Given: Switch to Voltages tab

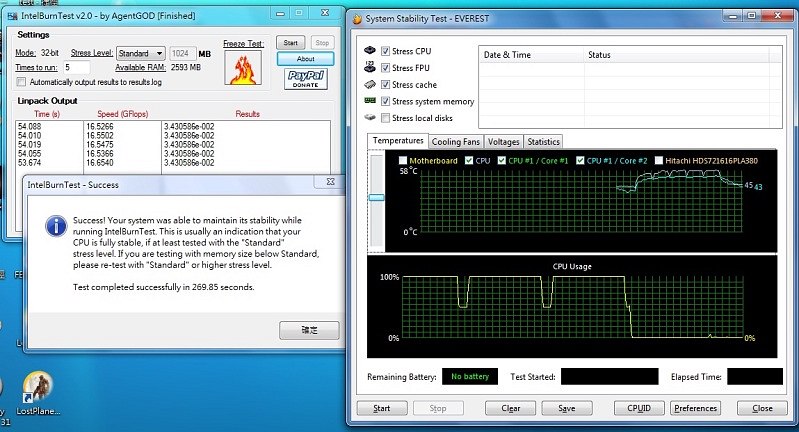Looking at the screenshot, I should (x=503, y=142).
